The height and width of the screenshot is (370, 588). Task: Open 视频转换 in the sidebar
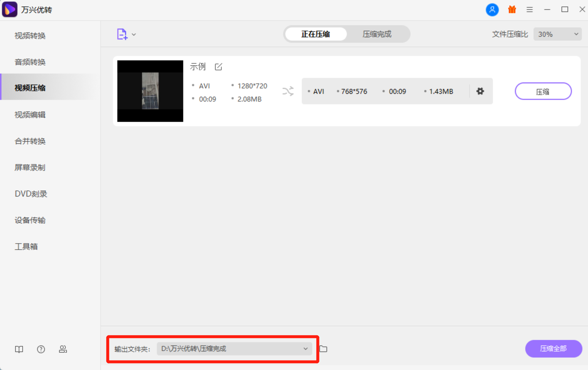(x=30, y=36)
